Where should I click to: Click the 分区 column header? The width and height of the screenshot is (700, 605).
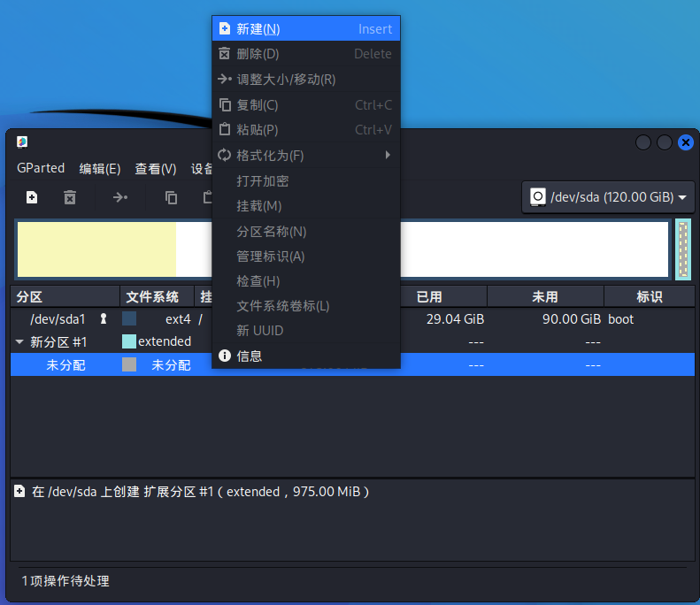65,296
